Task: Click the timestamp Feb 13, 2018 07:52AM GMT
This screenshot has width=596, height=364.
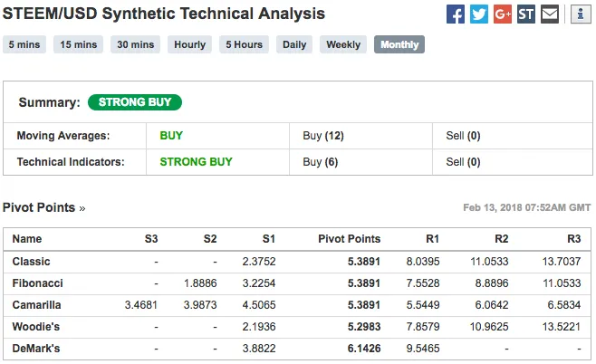Action: [527, 207]
